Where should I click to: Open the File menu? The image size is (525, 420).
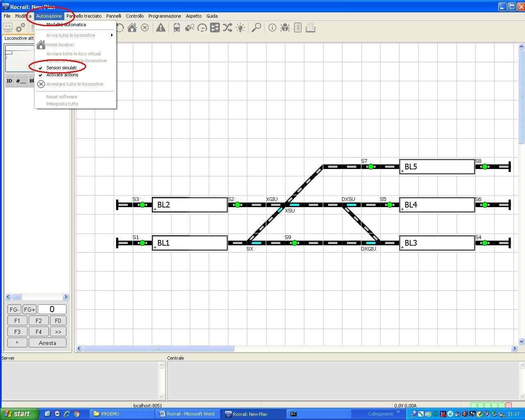pyautogui.click(x=7, y=16)
